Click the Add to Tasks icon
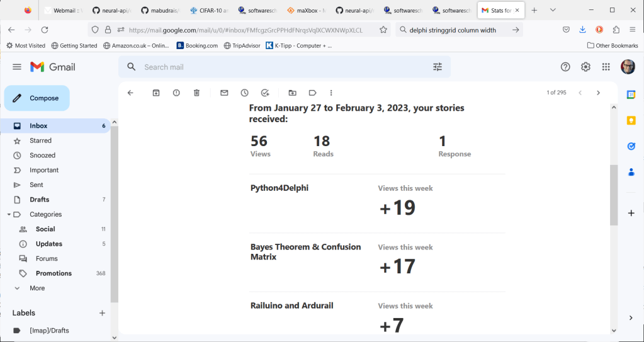This screenshot has height=342, width=644. [265, 93]
